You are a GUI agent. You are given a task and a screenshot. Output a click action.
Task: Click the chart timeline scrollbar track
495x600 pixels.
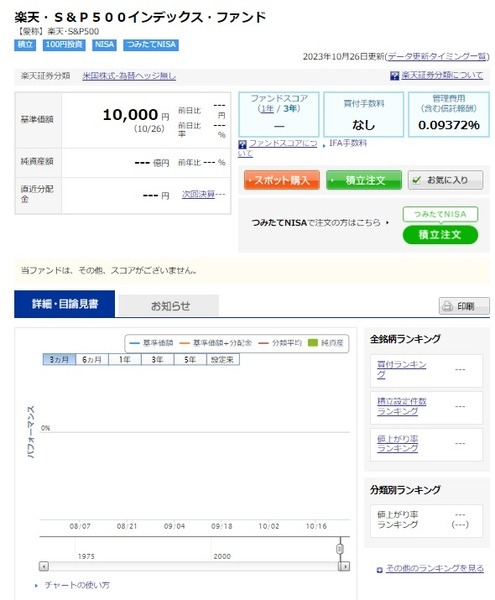click(x=194, y=566)
